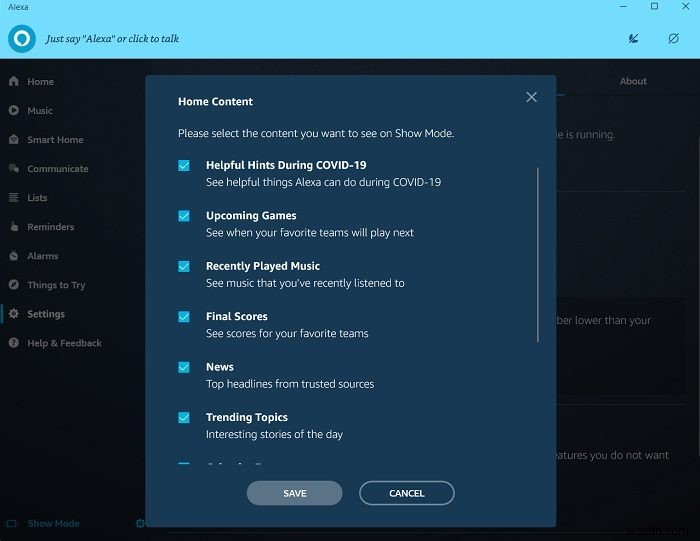700x541 pixels.
Task: Go to Smart Home section
Action: 55,140
